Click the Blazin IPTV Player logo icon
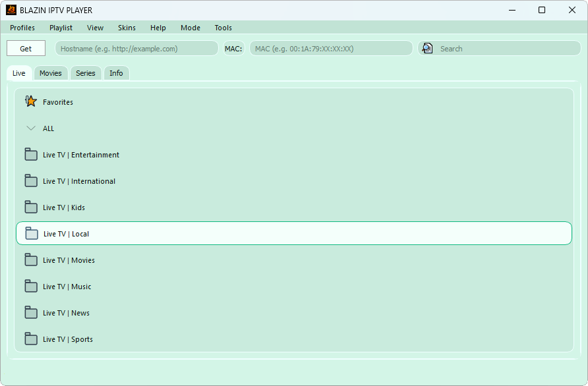 [x=11, y=10]
